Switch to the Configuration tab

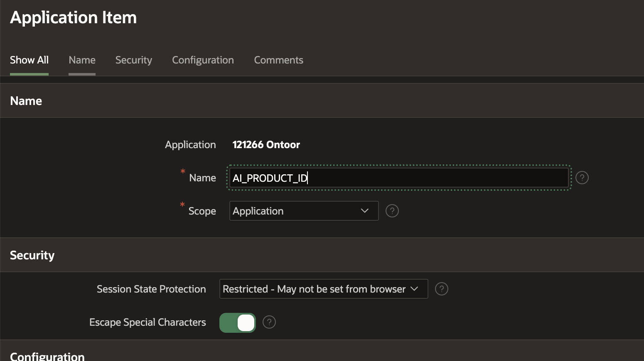coord(203,60)
